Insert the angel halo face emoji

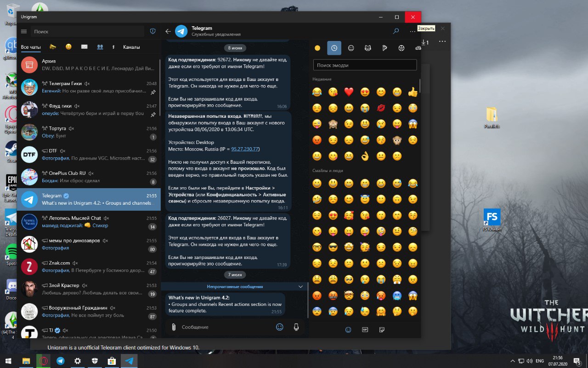point(365,200)
